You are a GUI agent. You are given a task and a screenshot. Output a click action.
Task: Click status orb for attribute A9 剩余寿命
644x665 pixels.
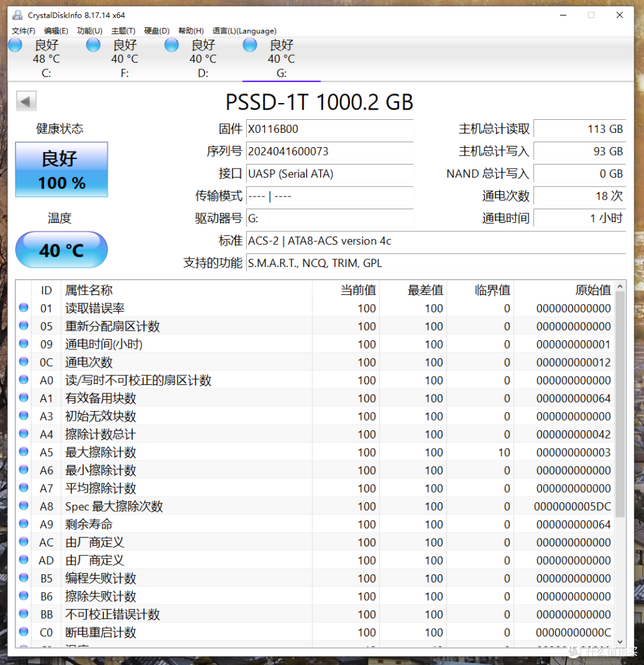pos(24,524)
